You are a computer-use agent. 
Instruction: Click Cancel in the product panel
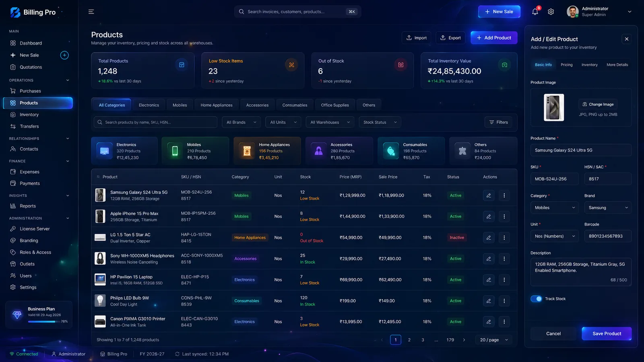tap(553, 333)
